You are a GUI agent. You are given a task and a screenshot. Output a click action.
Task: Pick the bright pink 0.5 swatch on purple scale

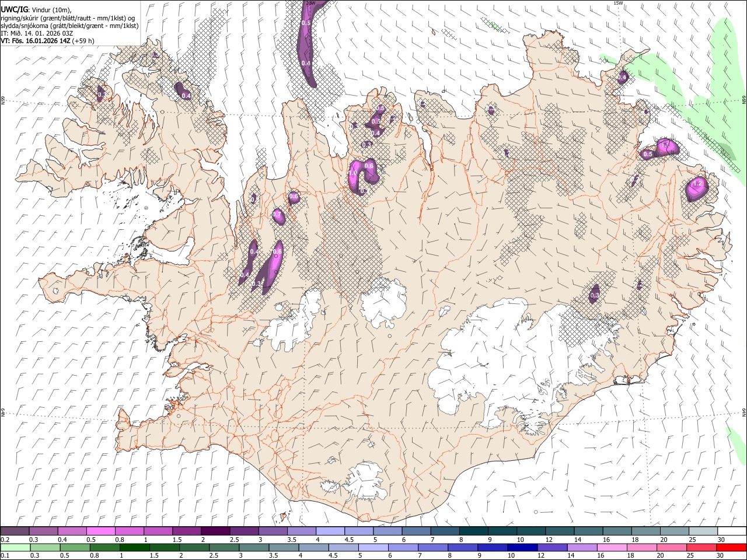[101, 531]
